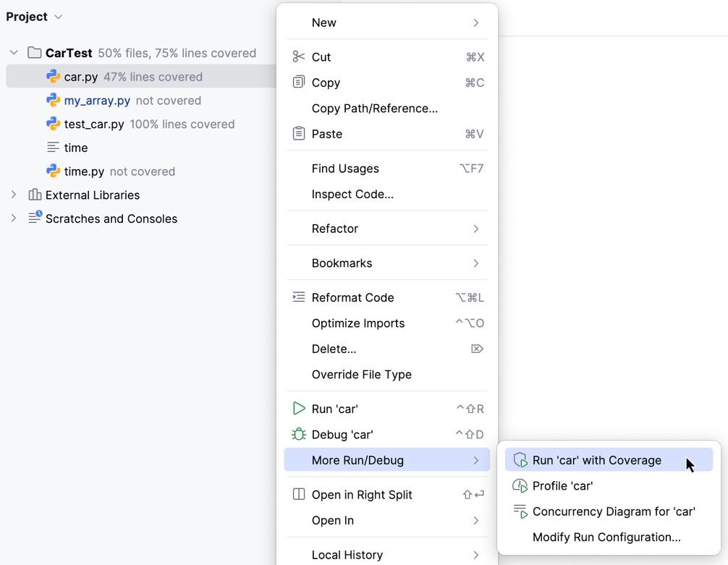Click the External Libraries icon
Image resolution: width=728 pixels, height=565 pixels.
[x=35, y=195]
